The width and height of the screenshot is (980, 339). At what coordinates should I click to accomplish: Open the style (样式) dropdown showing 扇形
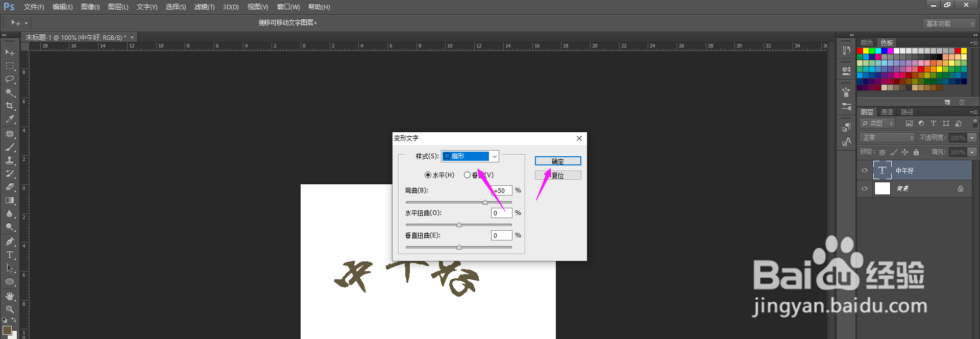(470, 156)
